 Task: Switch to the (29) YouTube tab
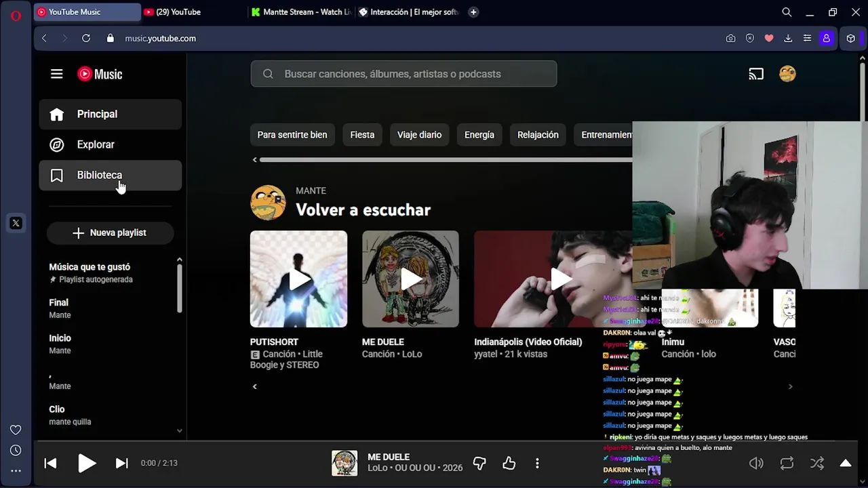(x=193, y=12)
